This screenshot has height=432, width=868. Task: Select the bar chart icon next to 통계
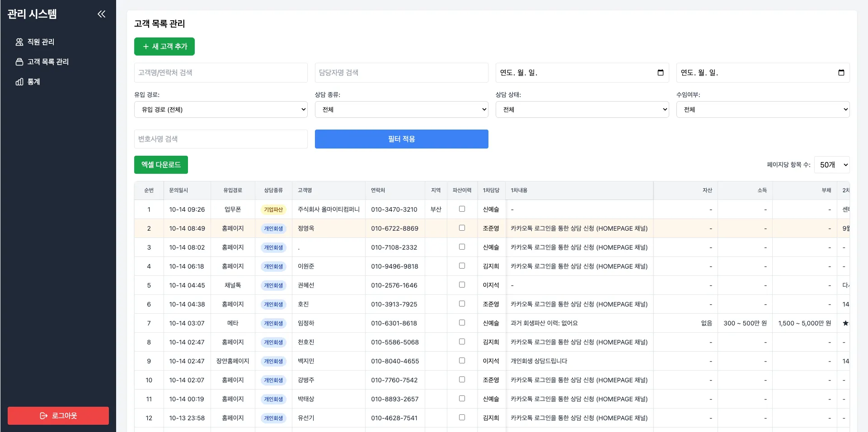pyautogui.click(x=19, y=82)
